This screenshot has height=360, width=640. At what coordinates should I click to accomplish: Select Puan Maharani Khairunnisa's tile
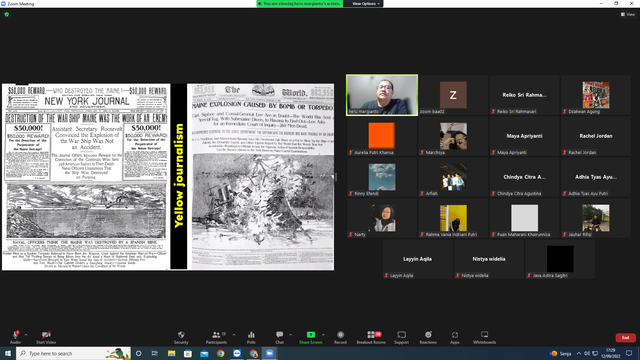coord(524,218)
